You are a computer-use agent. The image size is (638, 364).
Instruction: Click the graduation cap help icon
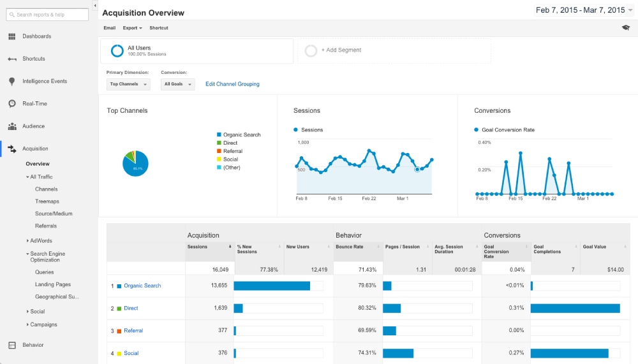pyautogui.click(x=626, y=27)
